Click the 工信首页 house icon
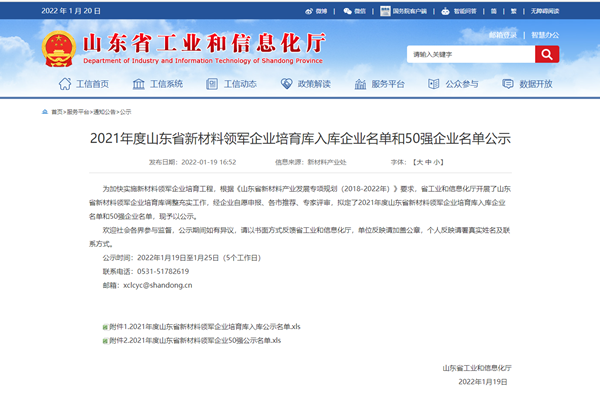 click(x=65, y=84)
